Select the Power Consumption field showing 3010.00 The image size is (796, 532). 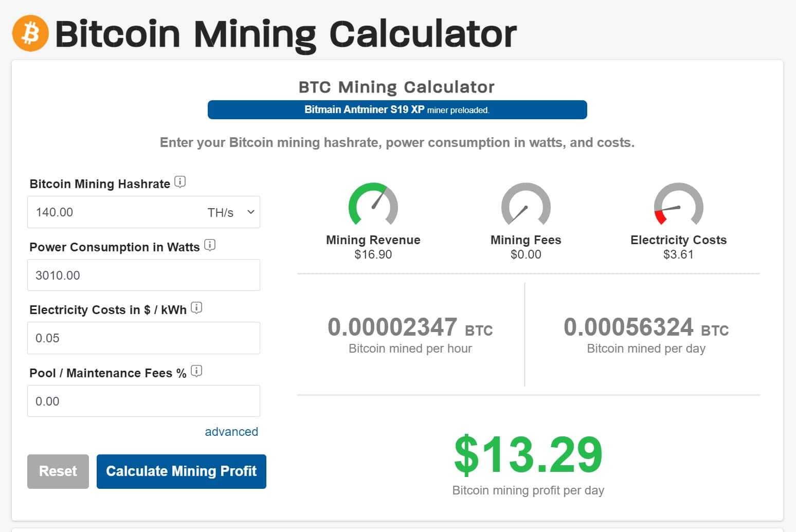[143, 275]
